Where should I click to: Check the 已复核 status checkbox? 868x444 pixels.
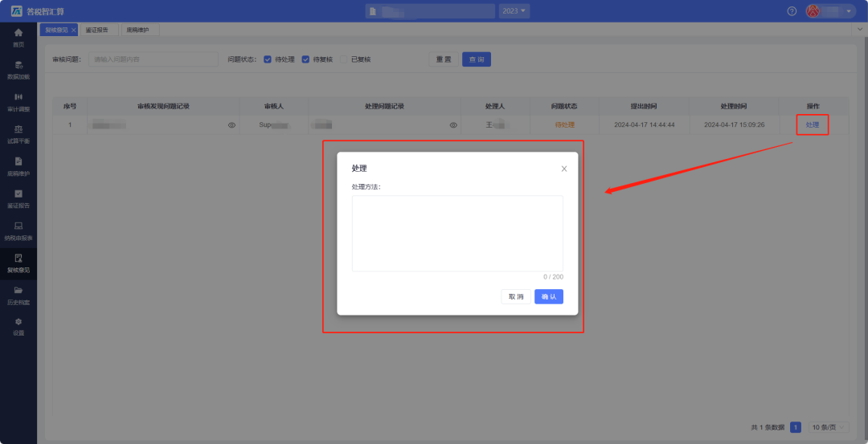click(x=343, y=59)
